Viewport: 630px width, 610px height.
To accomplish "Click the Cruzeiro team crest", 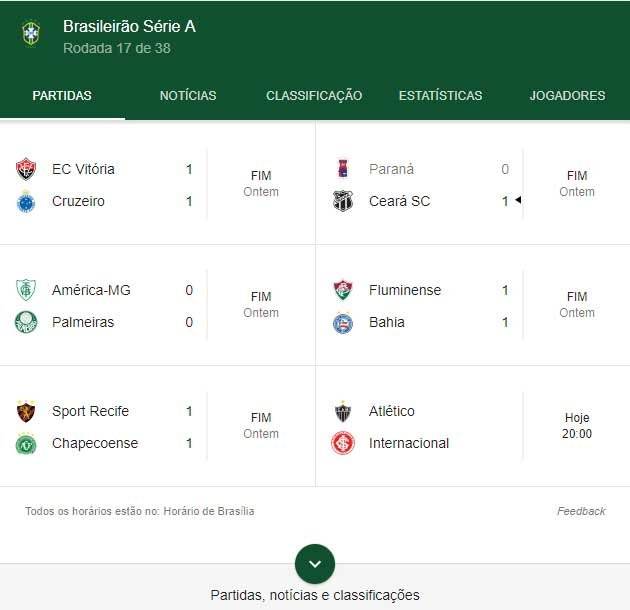I will click(26, 202).
